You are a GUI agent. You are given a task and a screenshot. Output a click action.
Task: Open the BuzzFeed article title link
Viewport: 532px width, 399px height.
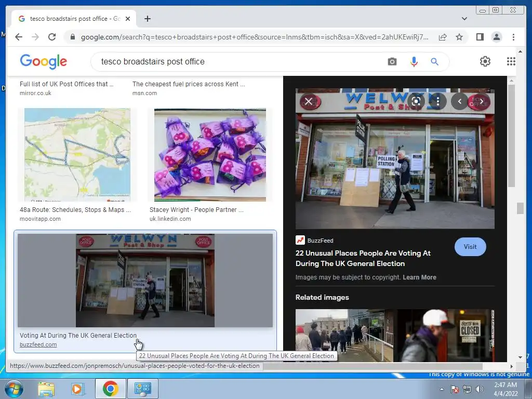tap(363, 258)
